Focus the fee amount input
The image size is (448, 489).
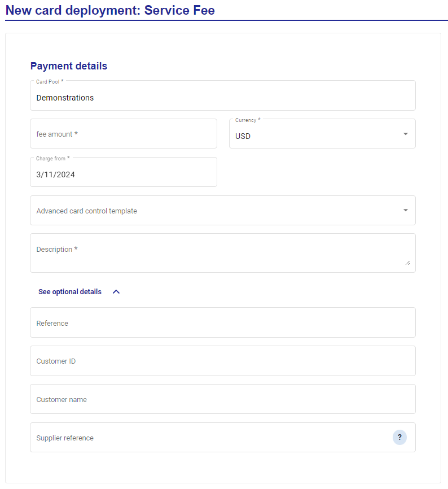124,133
